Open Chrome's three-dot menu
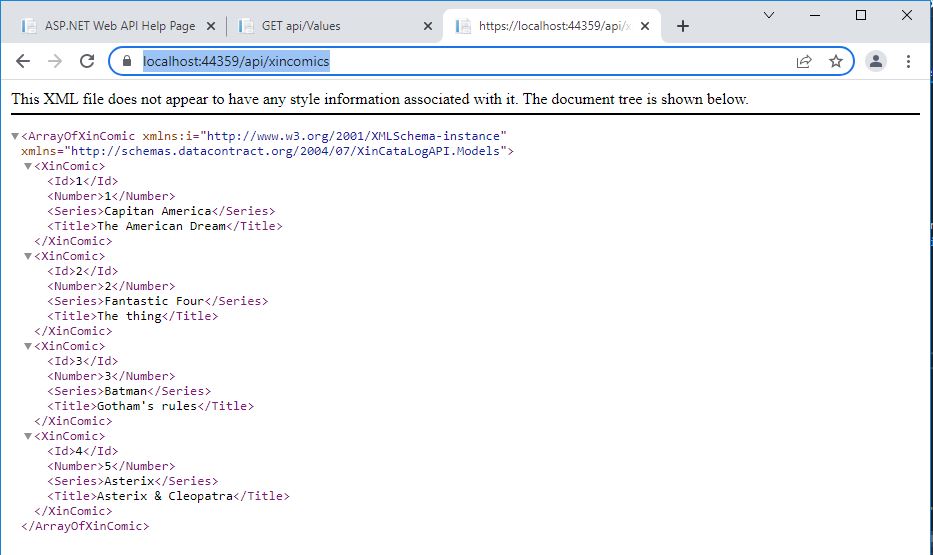Viewport: 933px width, 555px height. coord(908,61)
